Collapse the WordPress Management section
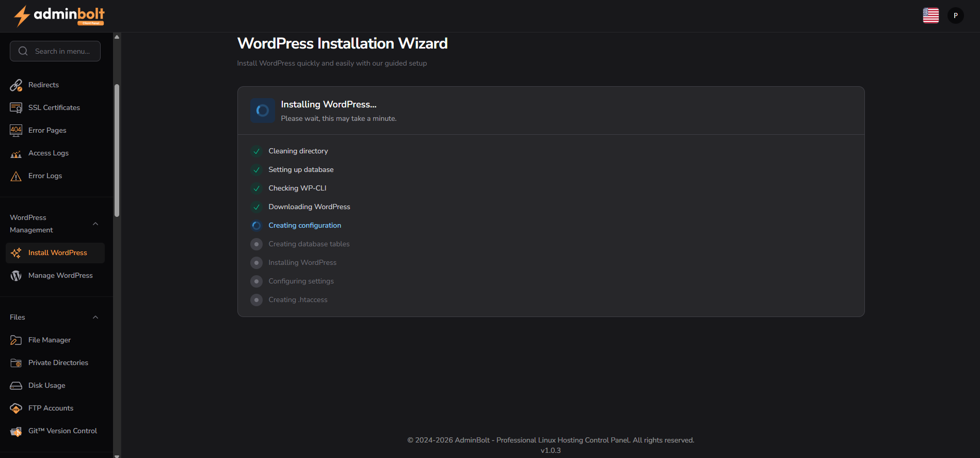 click(x=95, y=224)
